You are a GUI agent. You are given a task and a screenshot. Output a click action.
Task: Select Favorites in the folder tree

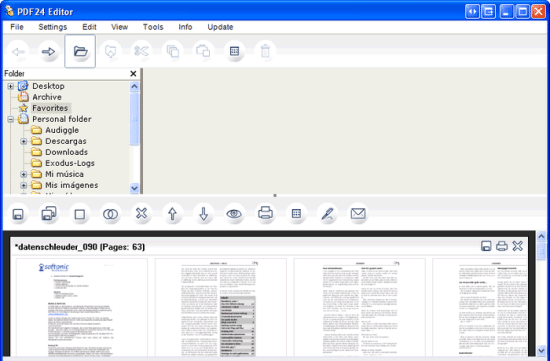[50, 108]
